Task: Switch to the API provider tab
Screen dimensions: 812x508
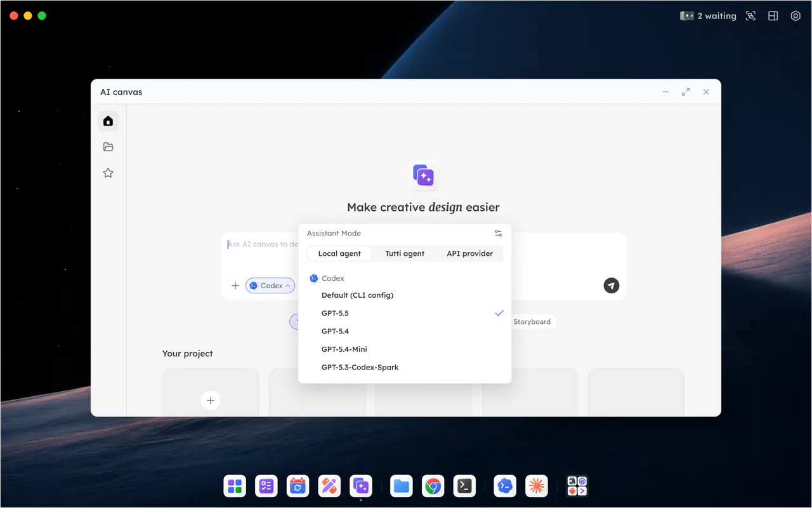Action: coord(469,253)
